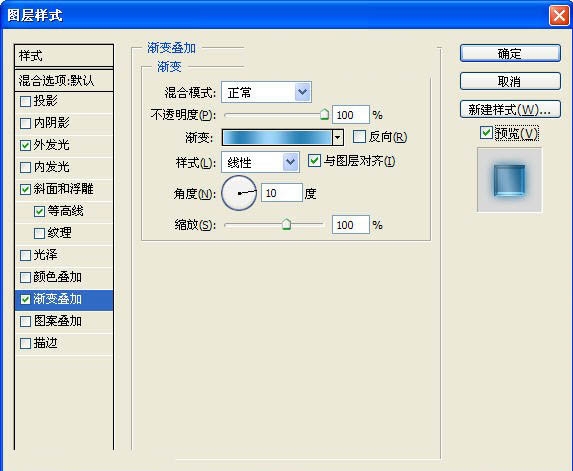Uncheck the 等高线 contour checkbox

[x=39, y=211]
